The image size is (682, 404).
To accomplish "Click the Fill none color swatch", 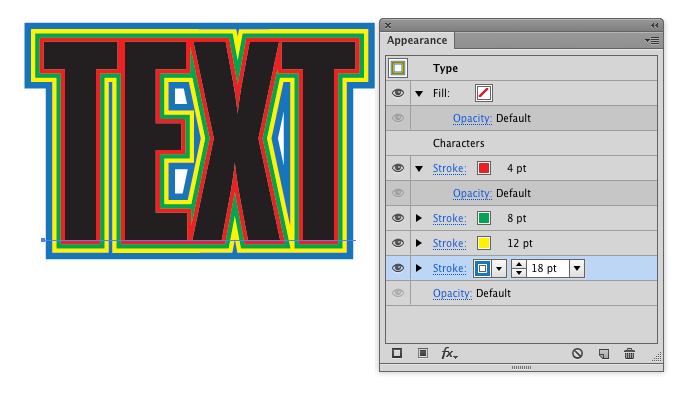I will 484,93.
